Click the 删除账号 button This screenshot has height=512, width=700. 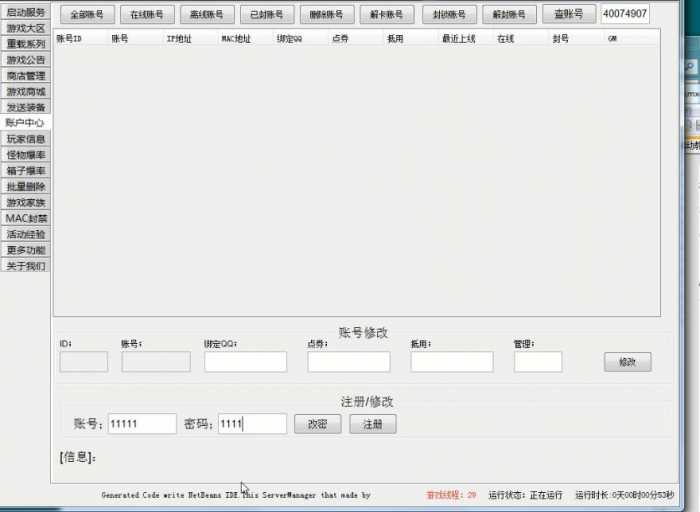pos(327,15)
